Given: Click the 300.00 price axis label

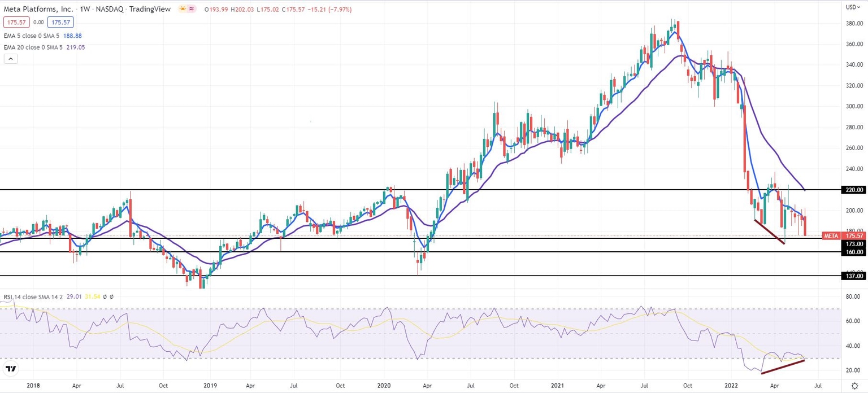Looking at the screenshot, I should tap(853, 106).
